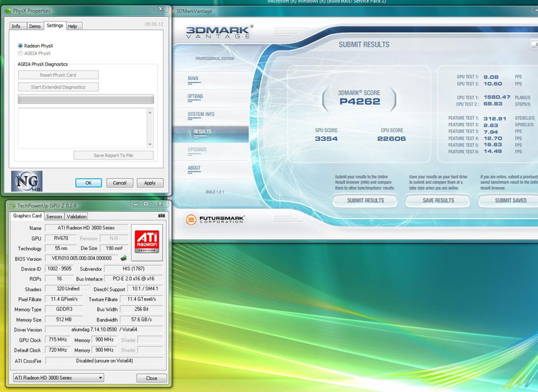
Task: Click inside the diagnostics log text area
Action: (82, 128)
